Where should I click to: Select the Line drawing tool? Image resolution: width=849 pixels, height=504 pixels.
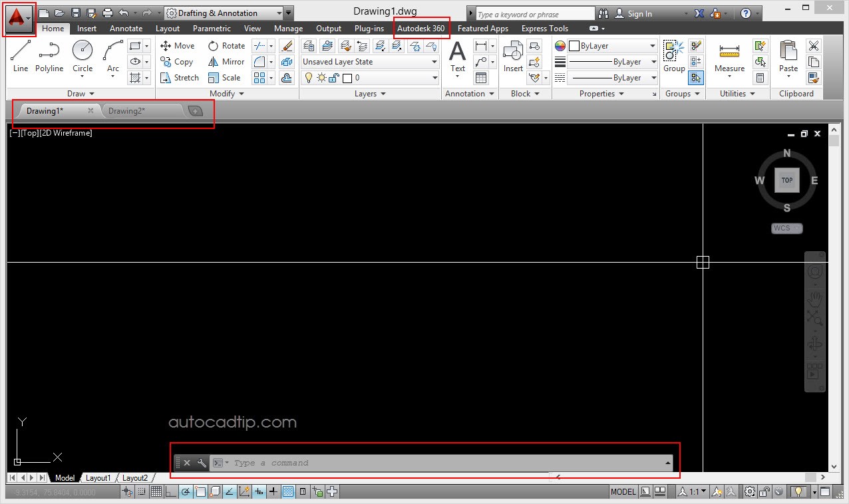point(21,56)
